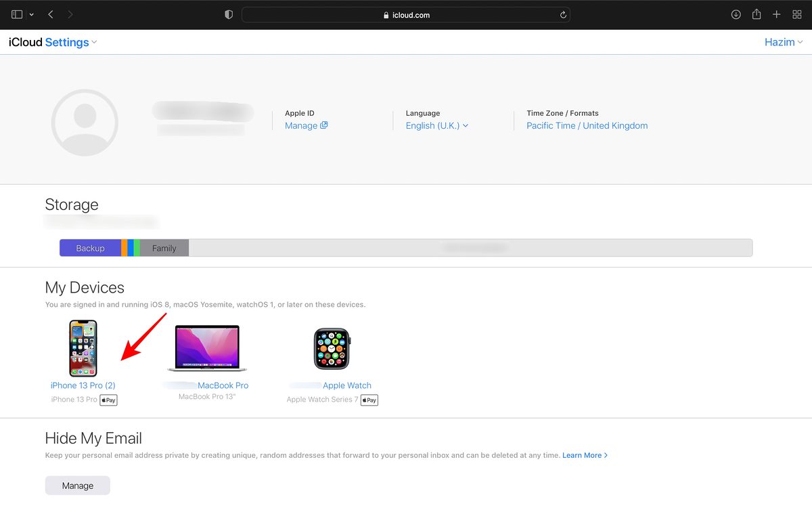This screenshot has height=508, width=812.
Task: Select the Backup segment of storage bar
Action: click(x=90, y=248)
